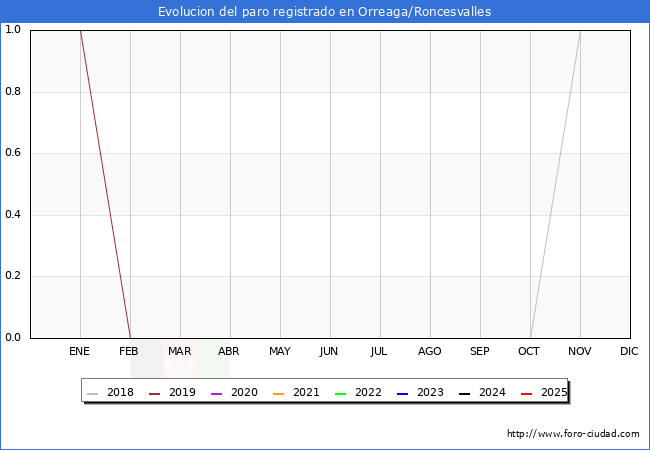Image resolution: width=650 pixels, height=450 pixels.
Task: Click the ENE month axis label
Action: (80, 352)
